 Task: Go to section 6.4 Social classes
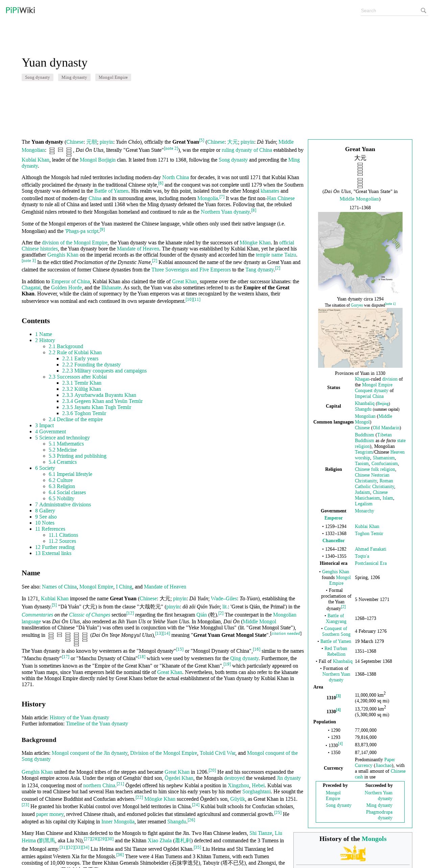click(67, 492)
